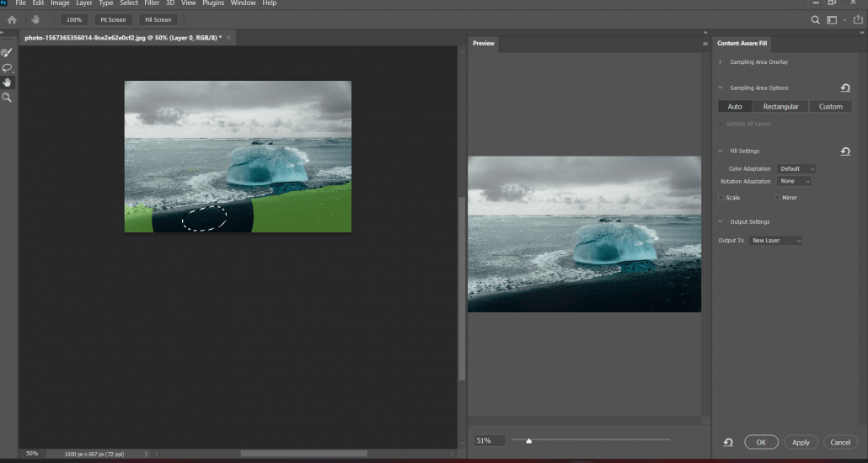
Task: Click the Share export icon
Action: point(858,20)
